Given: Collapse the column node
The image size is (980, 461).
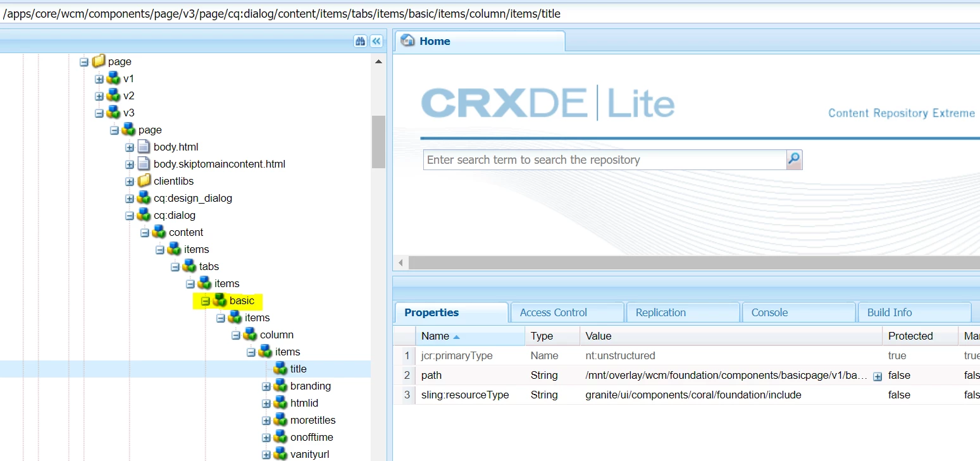Looking at the screenshot, I should [235, 335].
